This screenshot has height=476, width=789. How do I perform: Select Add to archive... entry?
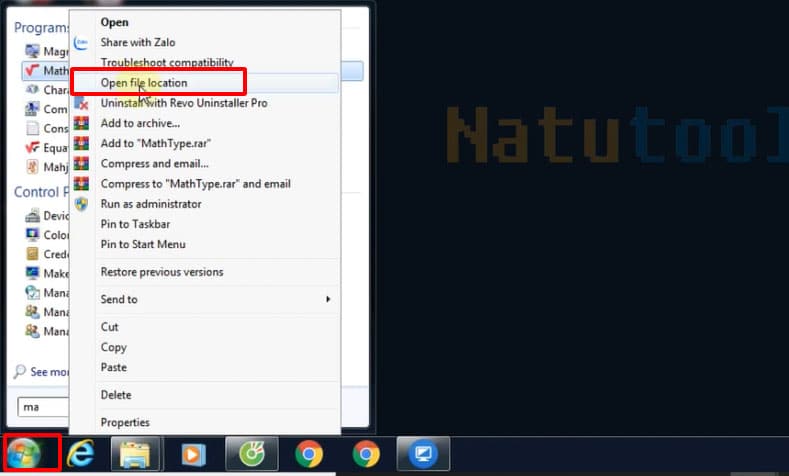pyautogui.click(x=140, y=123)
